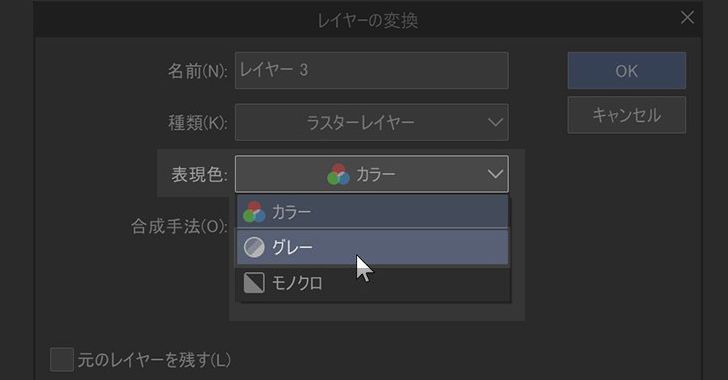Click the 元のレイヤーを残す(L) label
This screenshot has width=728, height=380.
click(154, 360)
